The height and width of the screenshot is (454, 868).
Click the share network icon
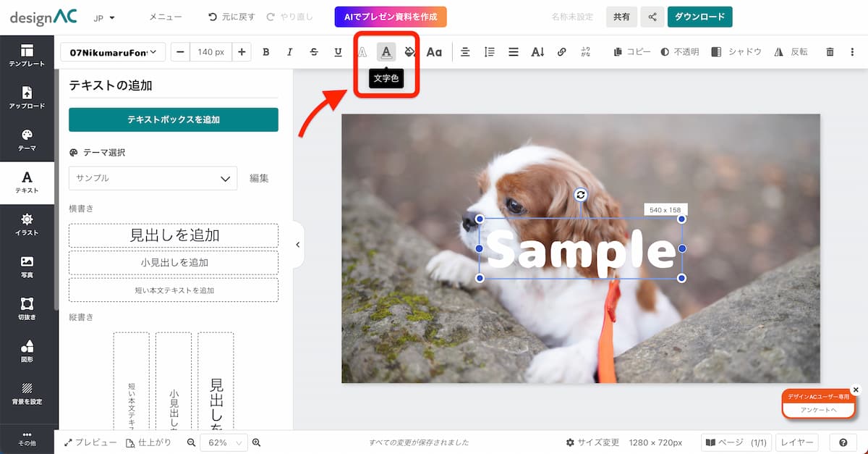pos(652,17)
